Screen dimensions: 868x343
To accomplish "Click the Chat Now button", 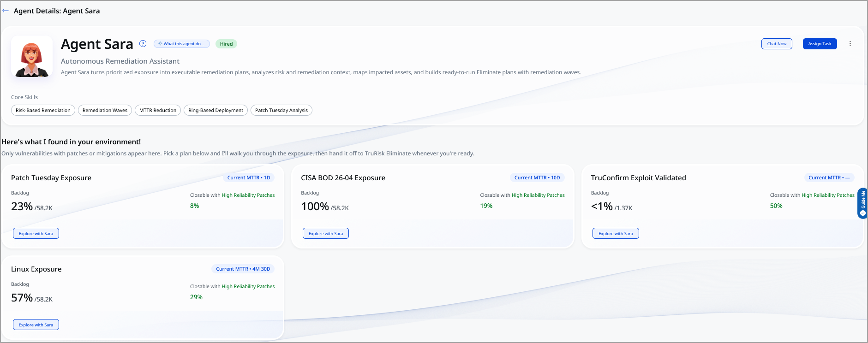I will 777,44.
